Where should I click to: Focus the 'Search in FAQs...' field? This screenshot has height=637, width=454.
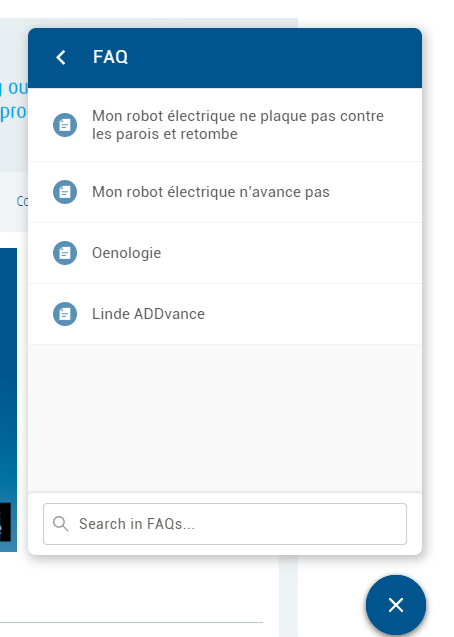coord(225,524)
